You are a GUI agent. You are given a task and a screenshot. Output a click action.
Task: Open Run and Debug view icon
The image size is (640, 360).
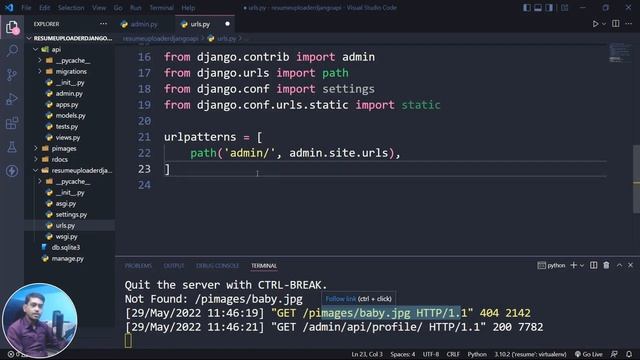click(12, 99)
